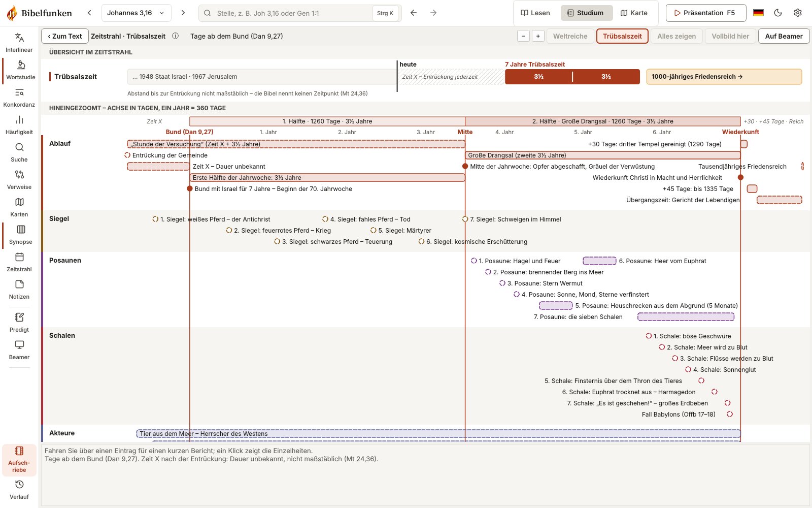The image size is (812, 508).
Task: Zoom in timeline with plus button
Action: click(538, 36)
